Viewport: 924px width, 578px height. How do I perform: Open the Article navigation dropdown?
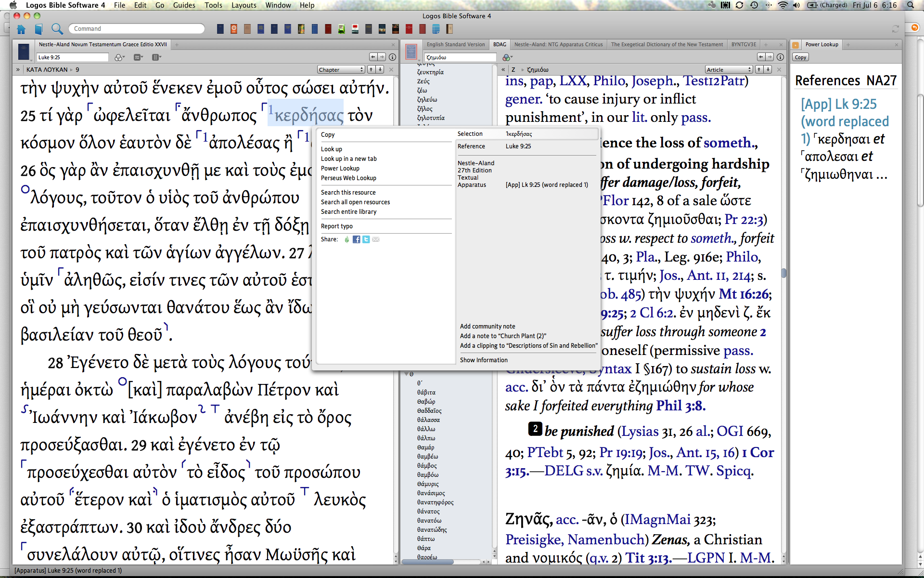(729, 70)
